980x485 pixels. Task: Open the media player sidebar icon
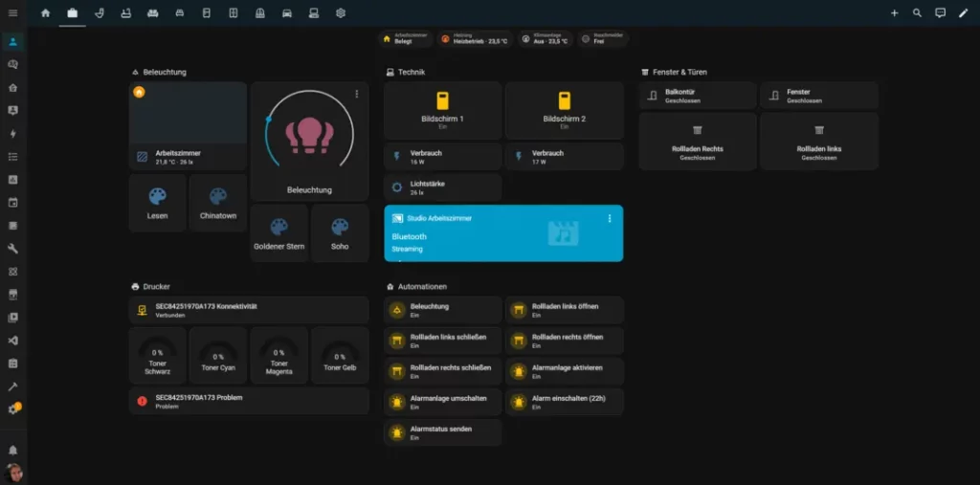tap(13, 318)
